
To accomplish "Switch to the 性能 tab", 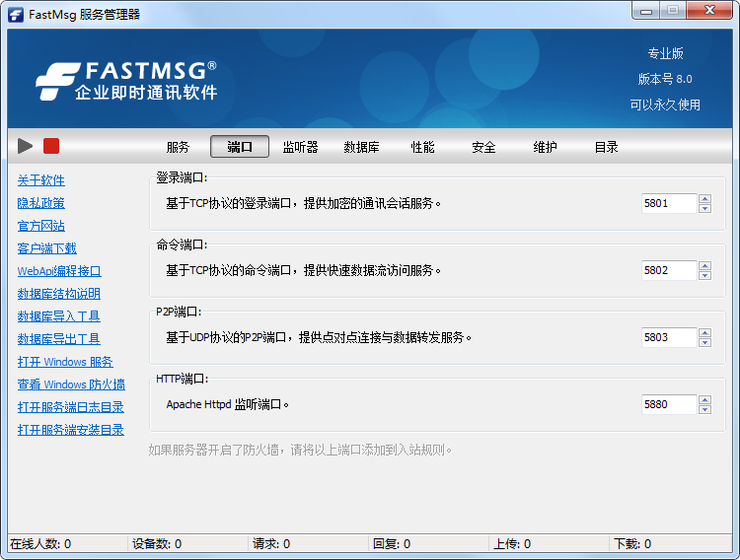I will (x=422, y=147).
